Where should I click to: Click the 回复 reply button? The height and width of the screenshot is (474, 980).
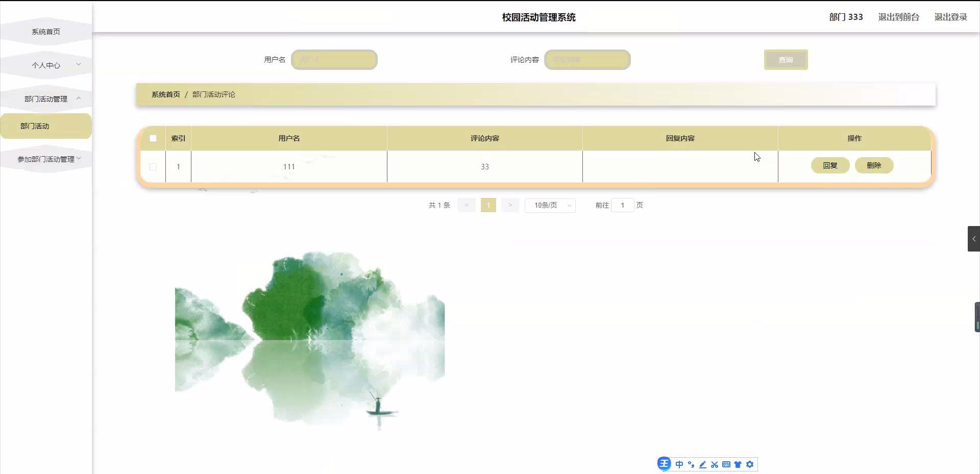coord(830,165)
